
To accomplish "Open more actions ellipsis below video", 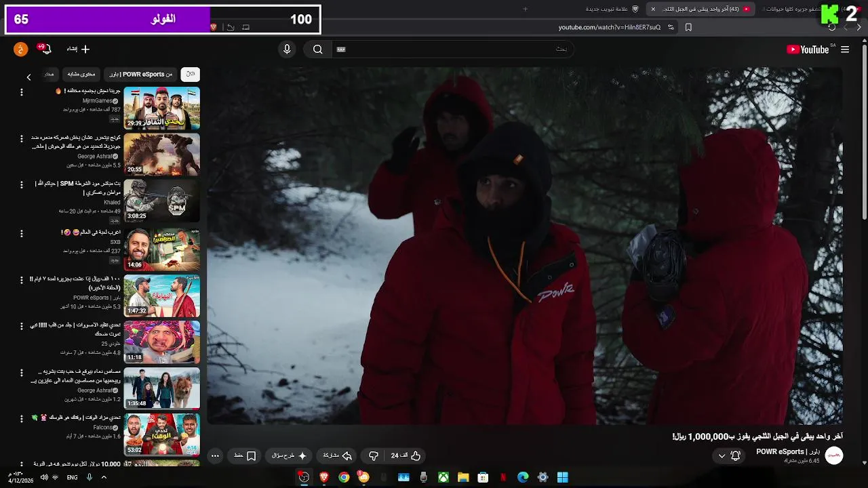I will [215, 455].
